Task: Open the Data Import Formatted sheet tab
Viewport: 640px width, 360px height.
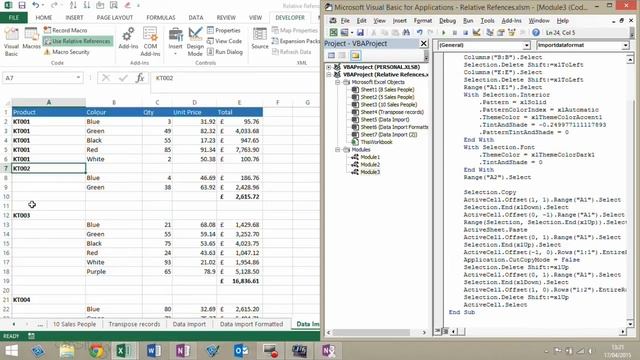Action: tap(251, 324)
